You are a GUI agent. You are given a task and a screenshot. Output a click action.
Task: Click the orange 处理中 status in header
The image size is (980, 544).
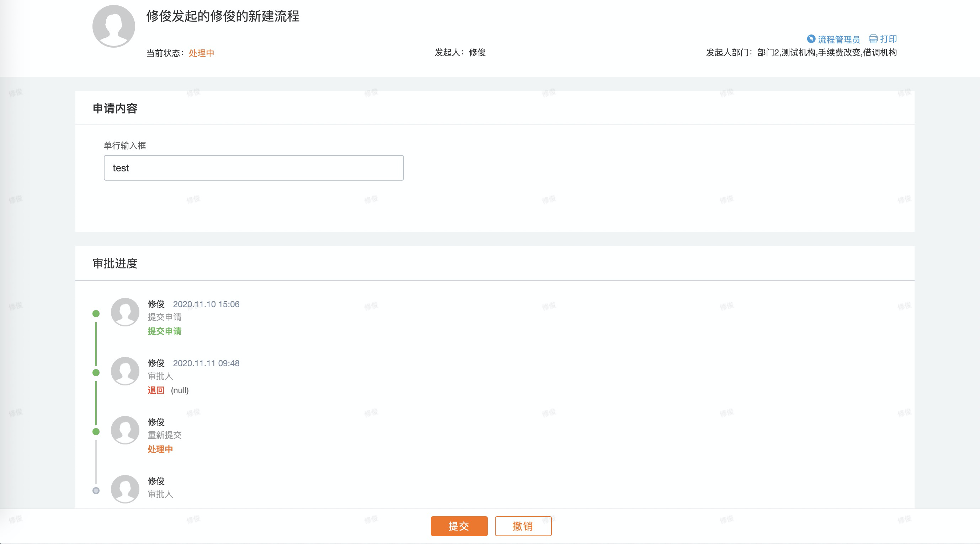pyautogui.click(x=201, y=53)
